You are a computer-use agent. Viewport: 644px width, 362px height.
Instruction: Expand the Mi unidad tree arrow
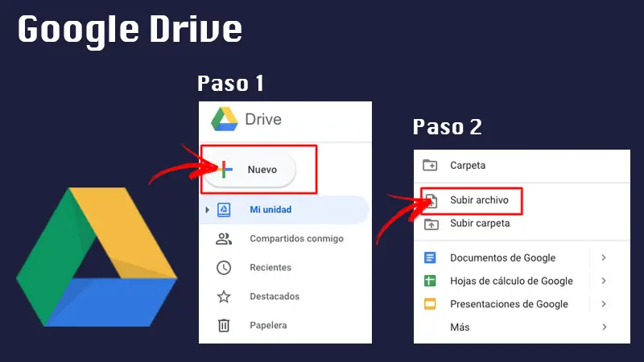pyautogui.click(x=207, y=210)
